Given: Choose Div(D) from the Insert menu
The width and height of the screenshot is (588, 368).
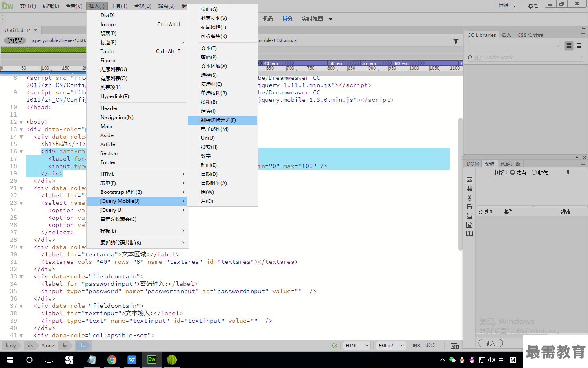Looking at the screenshot, I should pyautogui.click(x=138, y=15).
